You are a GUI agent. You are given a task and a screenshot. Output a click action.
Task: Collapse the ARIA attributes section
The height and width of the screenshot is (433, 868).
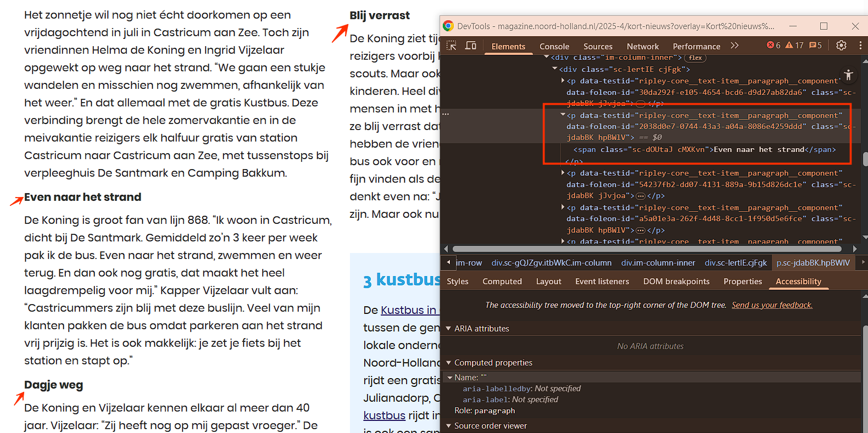(449, 329)
